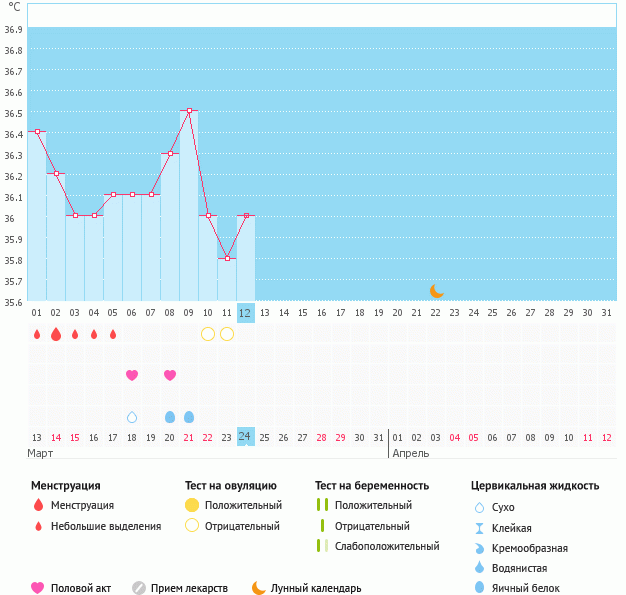Click the temperature point at 36.4 on day 01
Image resolution: width=626 pixels, height=595 pixels.
37,131
